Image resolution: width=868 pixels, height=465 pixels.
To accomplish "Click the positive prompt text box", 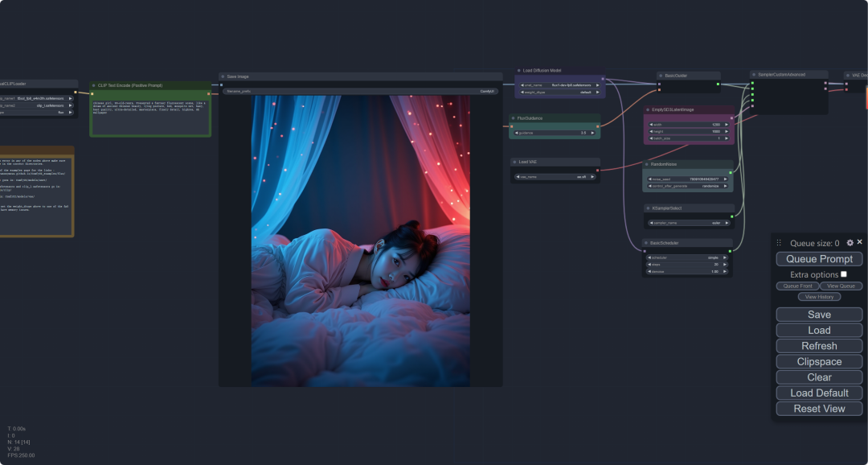I will coord(150,117).
